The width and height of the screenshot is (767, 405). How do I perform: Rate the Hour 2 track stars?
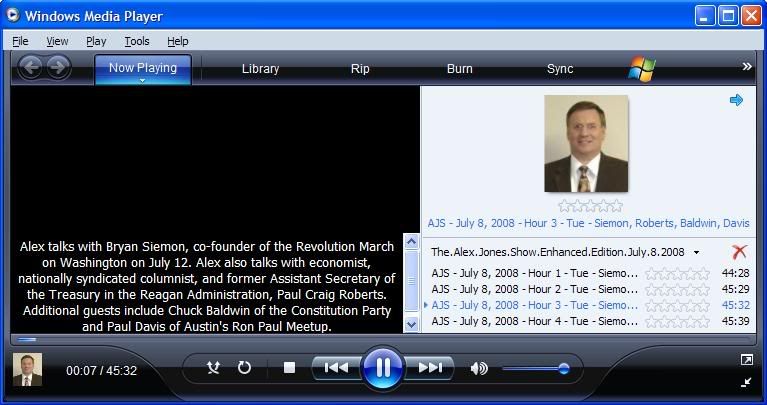pyautogui.click(x=677, y=290)
